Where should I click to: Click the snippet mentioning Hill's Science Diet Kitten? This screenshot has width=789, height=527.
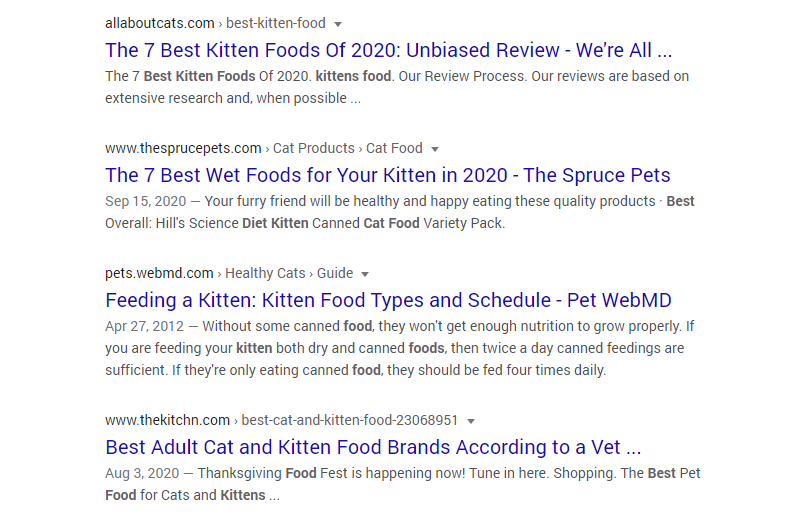tap(400, 212)
